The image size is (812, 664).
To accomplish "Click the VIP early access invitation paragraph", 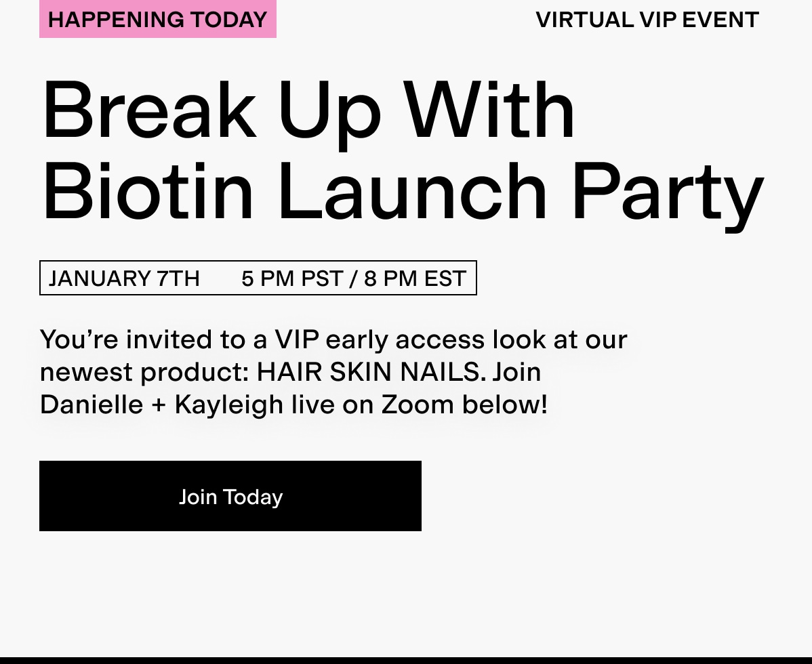I will point(332,371).
